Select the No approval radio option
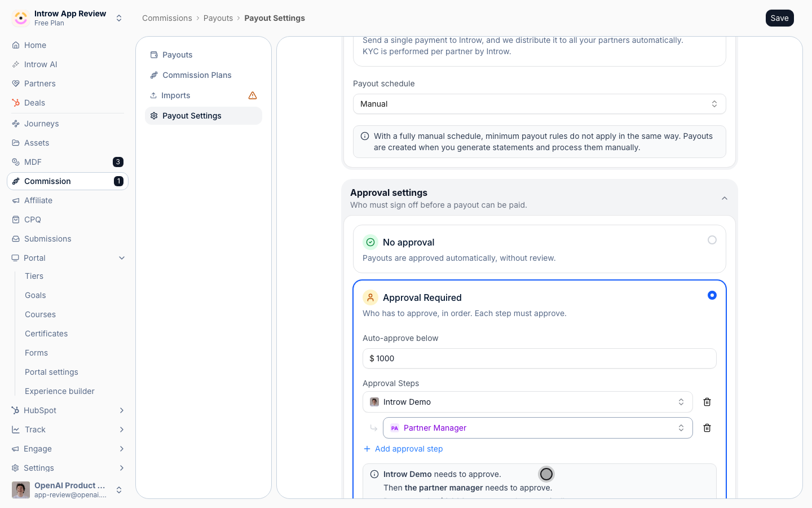812x508 pixels. click(712, 240)
